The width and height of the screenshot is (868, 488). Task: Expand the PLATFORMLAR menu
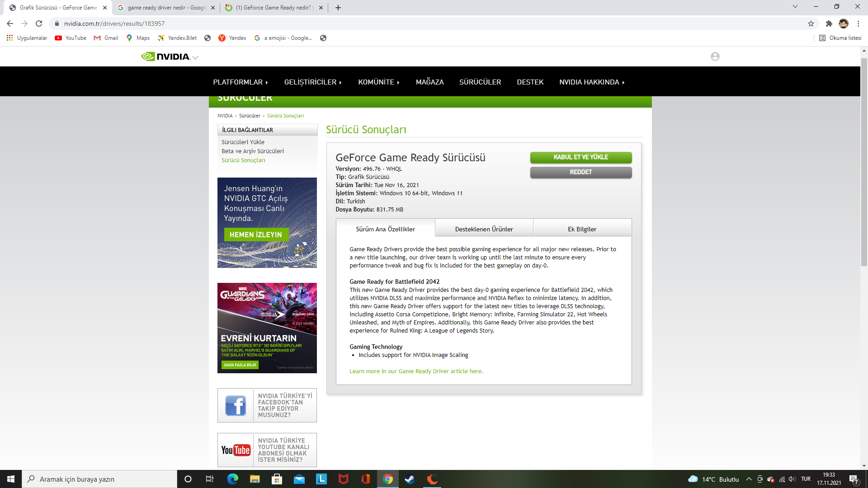click(x=241, y=82)
